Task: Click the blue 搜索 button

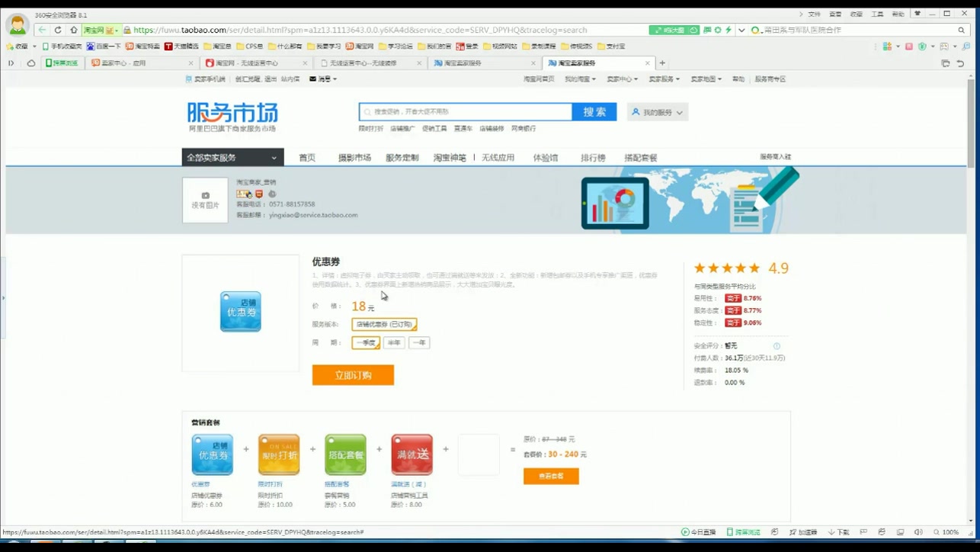Action: 594,112
